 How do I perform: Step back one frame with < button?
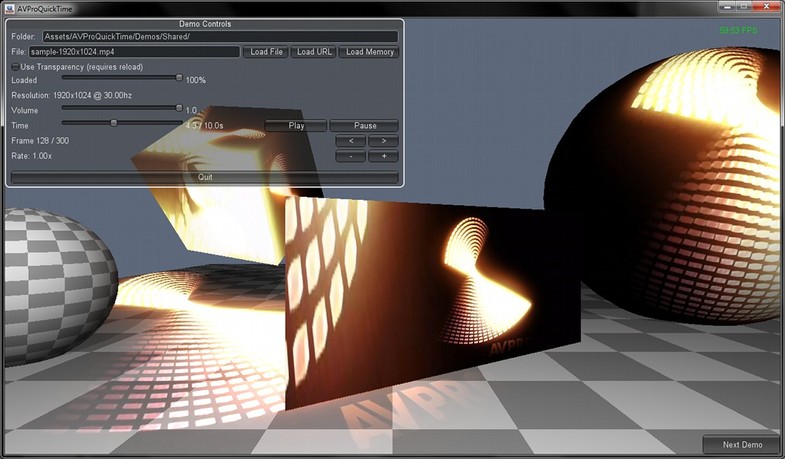[350, 141]
